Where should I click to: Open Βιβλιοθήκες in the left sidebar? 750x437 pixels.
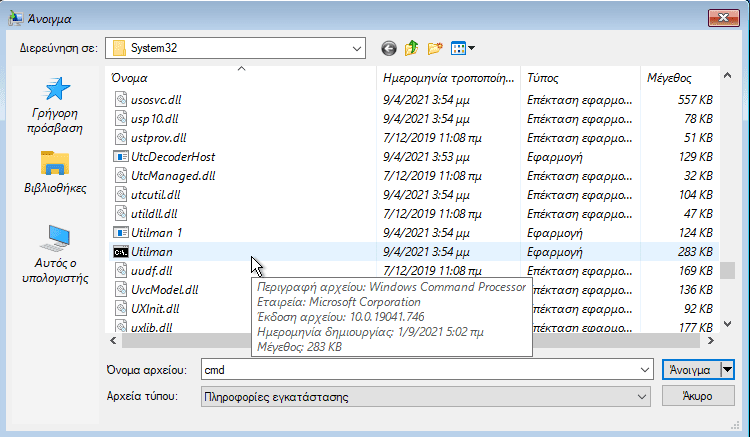(55, 172)
